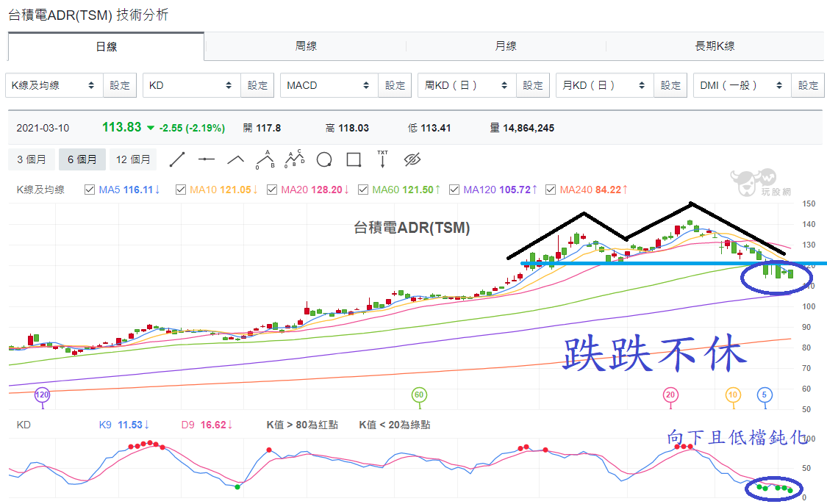Open the MACD indicator dropdown
The image size is (827, 504).
pos(328,85)
